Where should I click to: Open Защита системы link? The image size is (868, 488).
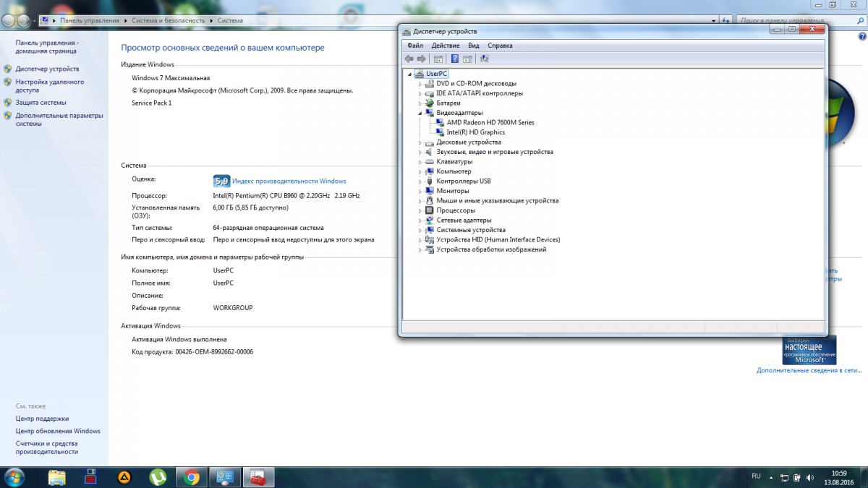(41, 103)
